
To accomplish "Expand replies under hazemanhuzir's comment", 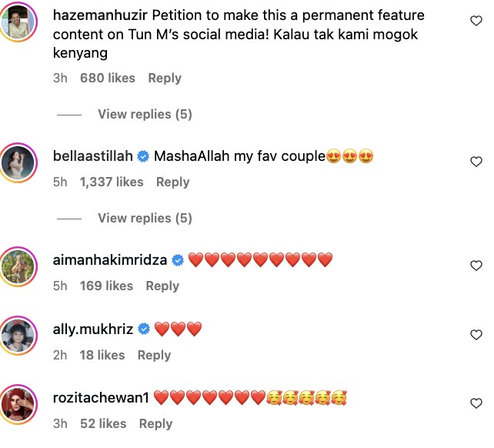I will click(145, 114).
